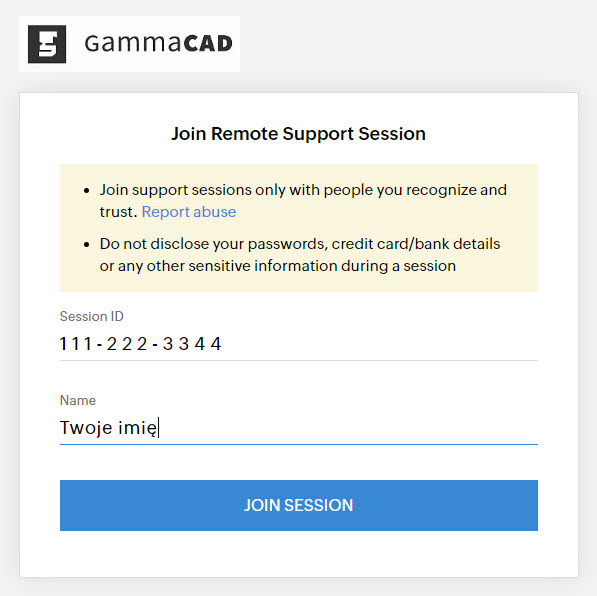Image resolution: width=597 pixels, height=596 pixels.
Task: Click the empty right side of Session ID field
Action: point(381,344)
